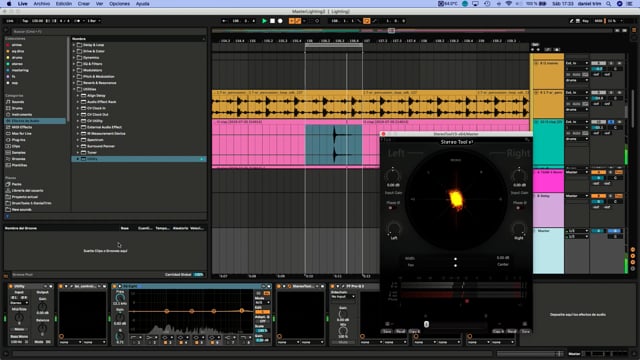Open the EQ Eight Mode dropdown
The image size is (640, 360).
click(262, 303)
